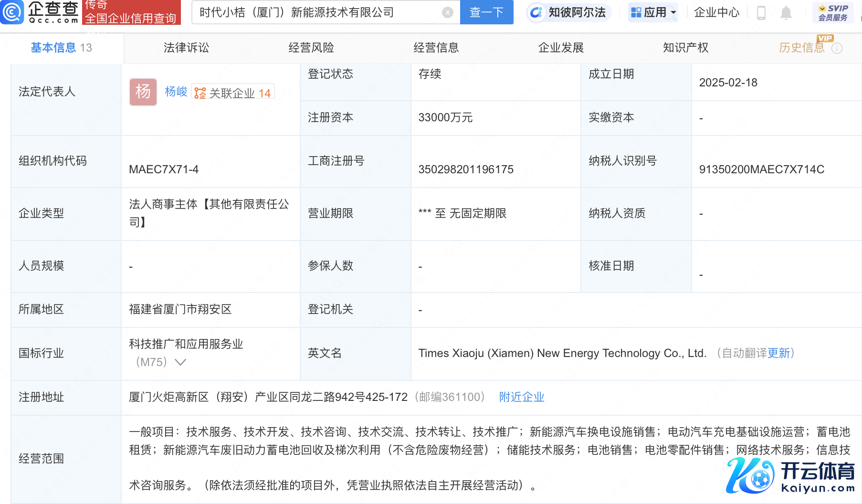This screenshot has height=504, width=862.
Task: Open 杨峻 legal representative profile link
Action: point(176,92)
